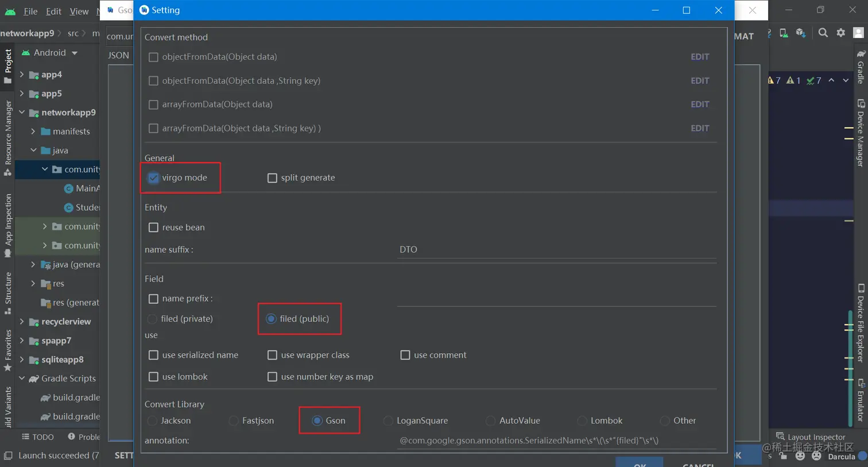Enable objectFromData(Object data) checkbox
The width and height of the screenshot is (868, 467).
(153, 57)
